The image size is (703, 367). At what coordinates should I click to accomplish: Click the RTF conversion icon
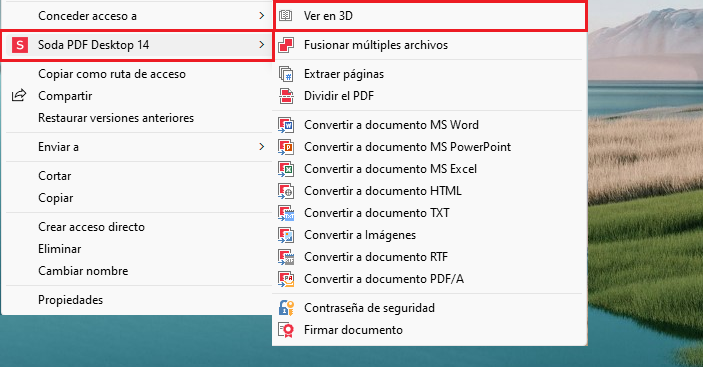coord(286,257)
